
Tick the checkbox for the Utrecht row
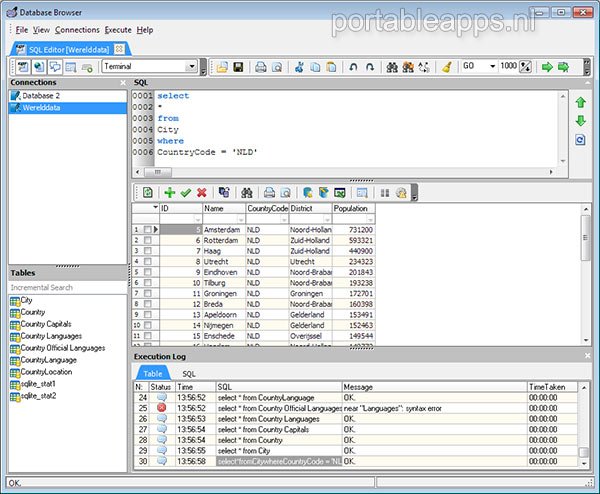(x=148, y=262)
